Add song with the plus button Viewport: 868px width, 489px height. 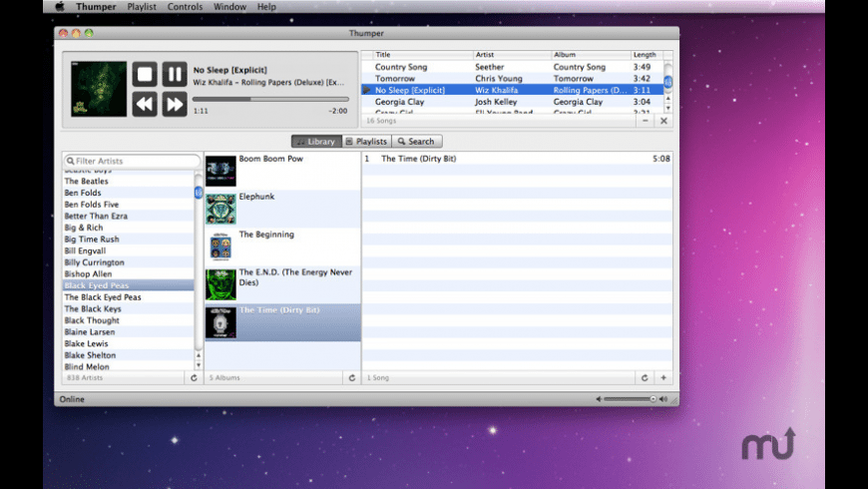pos(663,377)
